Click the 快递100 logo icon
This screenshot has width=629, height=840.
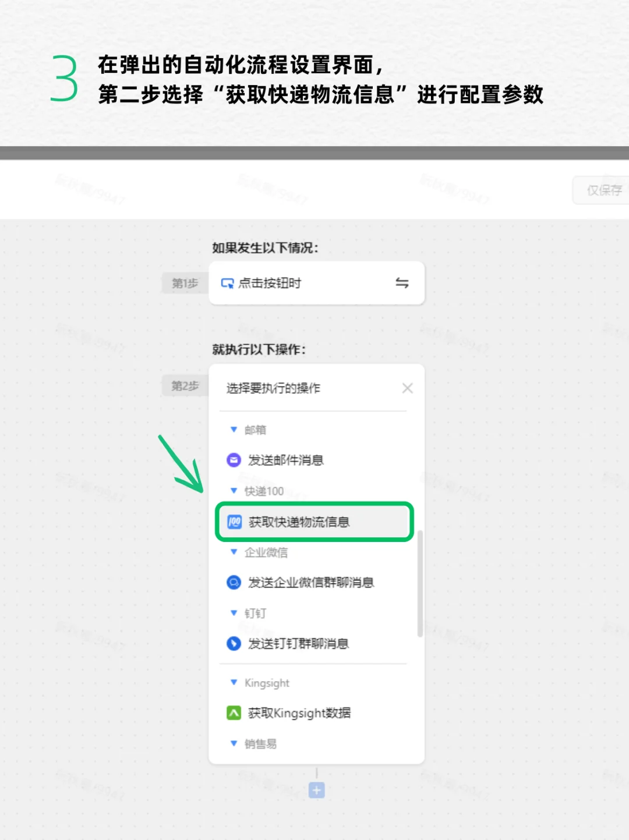(x=233, y=522)
